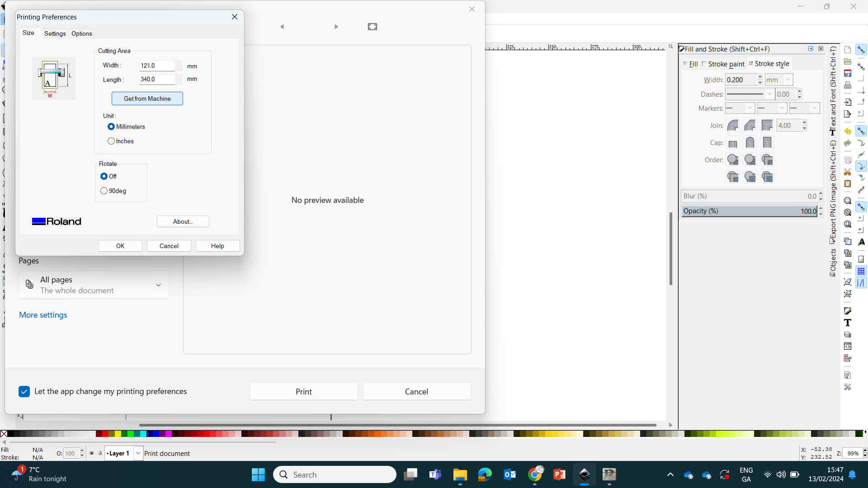Viewport: 868px width, 488px height.
Task: Click the Group objects icon
Action: pyautogui.click(x=848, y=282)
